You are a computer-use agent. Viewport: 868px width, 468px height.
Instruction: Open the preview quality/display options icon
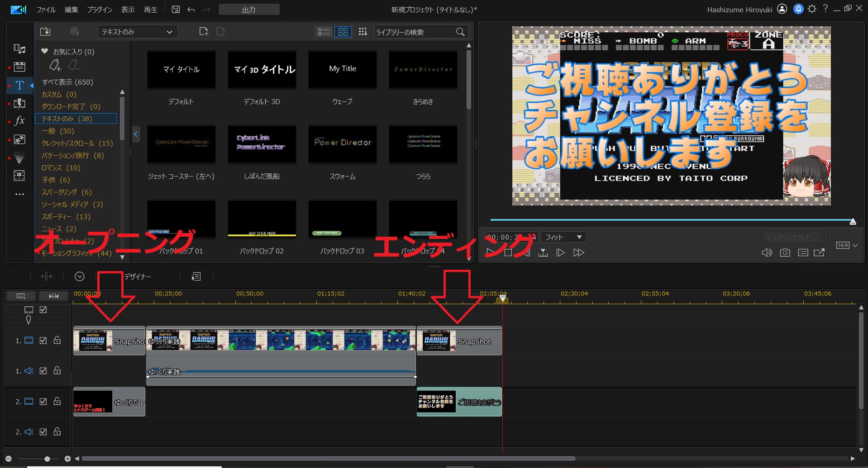click(803, 253)
